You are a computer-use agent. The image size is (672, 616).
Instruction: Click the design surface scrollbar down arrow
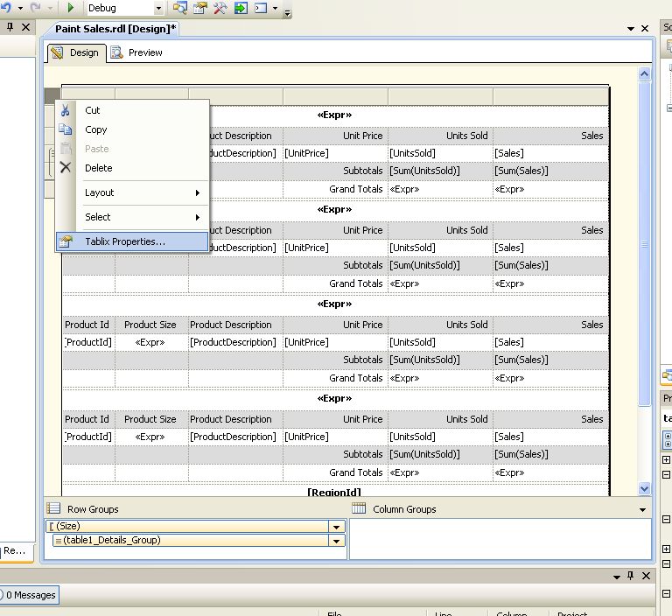tap(645, 489)
